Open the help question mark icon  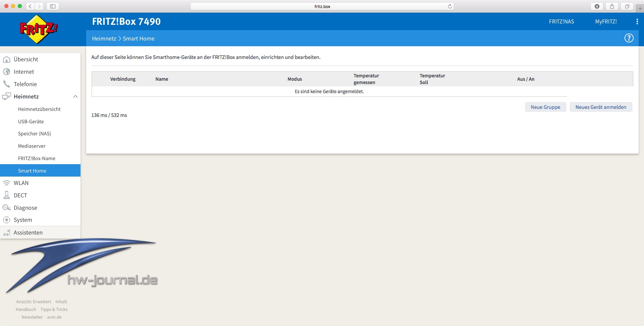click(x=629, y=38)
